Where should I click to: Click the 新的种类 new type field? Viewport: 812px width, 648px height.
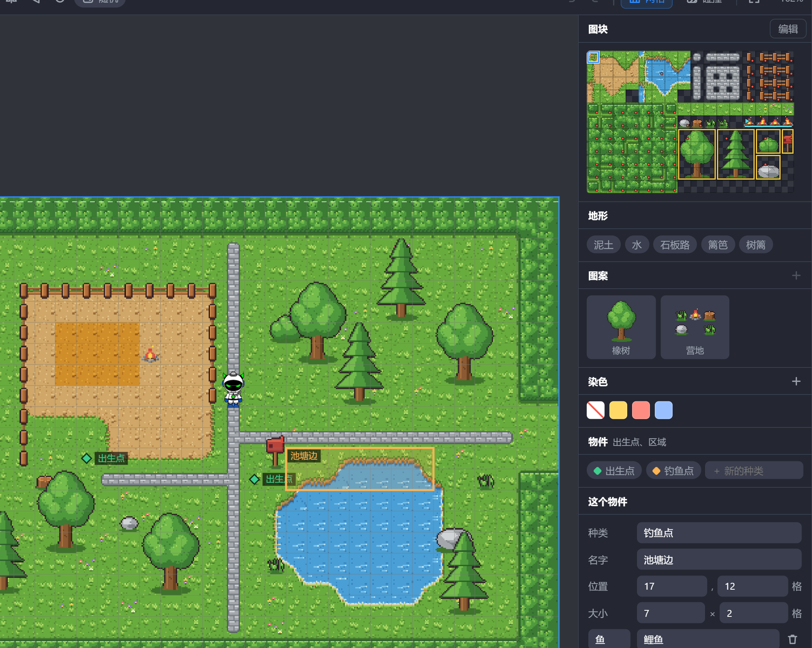tap(754, 471)
